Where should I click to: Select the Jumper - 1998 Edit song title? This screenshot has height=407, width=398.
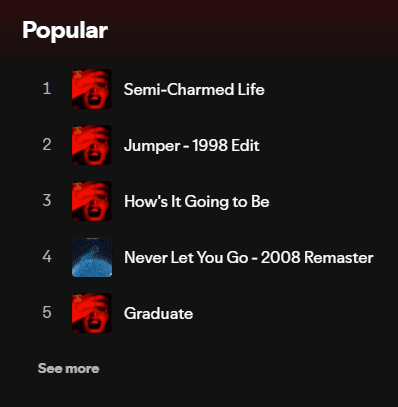coord(192,146)
